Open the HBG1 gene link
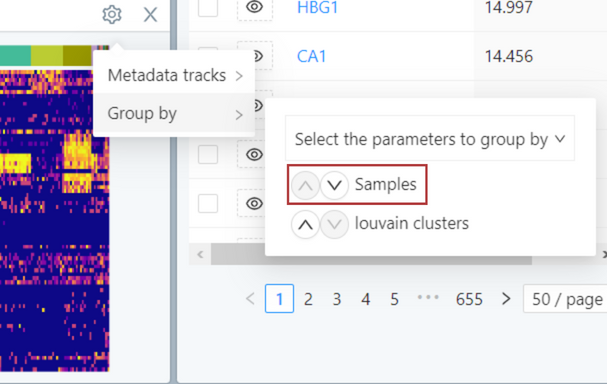 [317, 7]
